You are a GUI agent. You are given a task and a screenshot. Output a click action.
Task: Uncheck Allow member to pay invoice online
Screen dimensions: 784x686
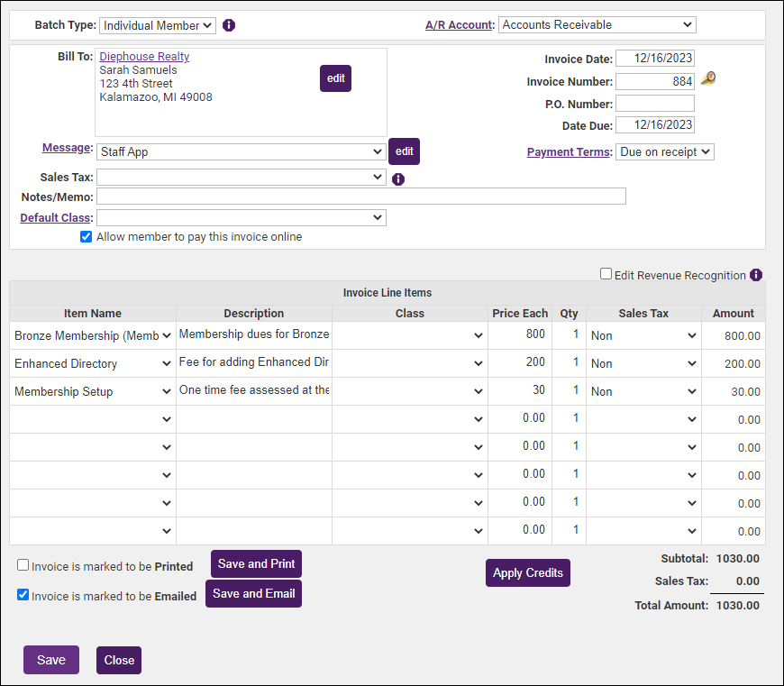(x=87, y=237)
